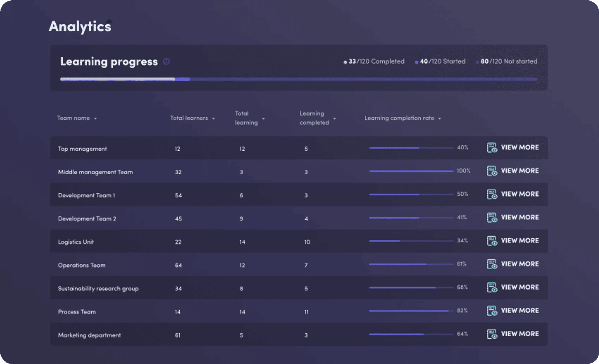Click the view icon in Logistics Unit row
Image resolution: width=599 pixels, height=364 pixels.
[x=492, y=241]
